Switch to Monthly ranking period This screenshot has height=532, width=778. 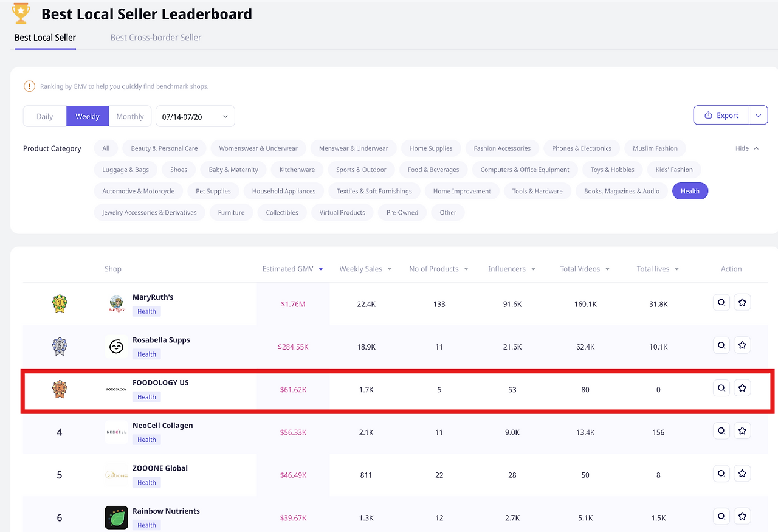point(130,117)
